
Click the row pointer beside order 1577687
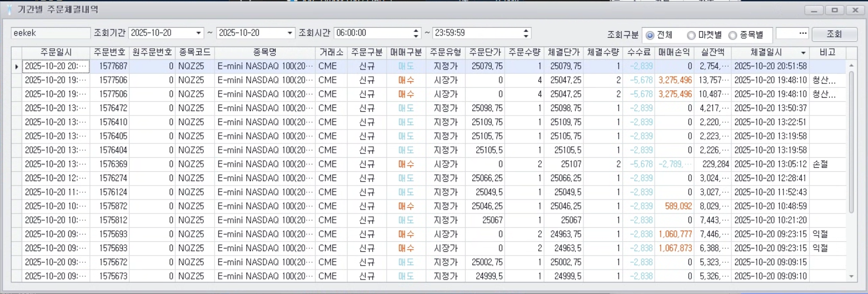(x=17, y=66)
